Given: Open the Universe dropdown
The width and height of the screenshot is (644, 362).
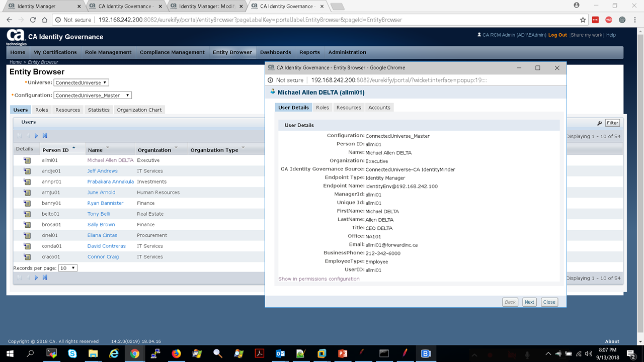Looking at the screenshot, I should pos(81,82).
